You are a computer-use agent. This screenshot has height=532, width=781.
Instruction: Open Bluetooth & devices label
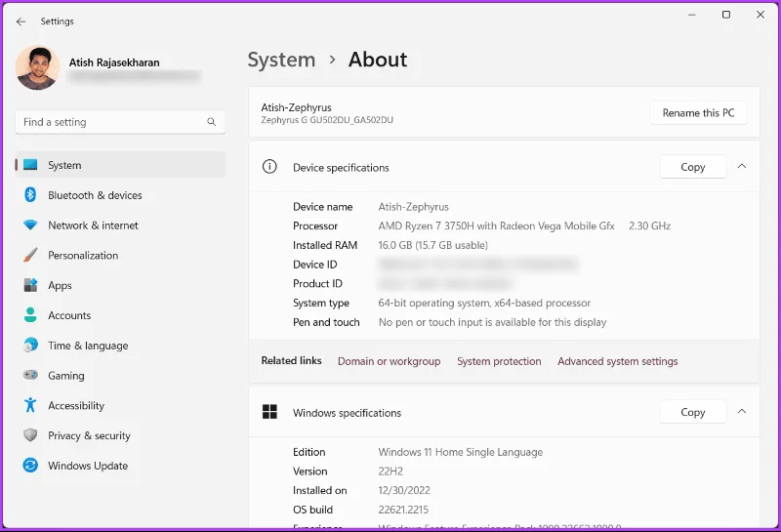pyautogui.click(x=95, y=195)
